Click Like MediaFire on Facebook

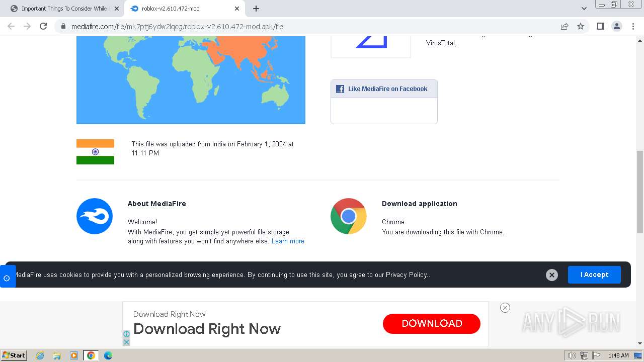(387, 89)
